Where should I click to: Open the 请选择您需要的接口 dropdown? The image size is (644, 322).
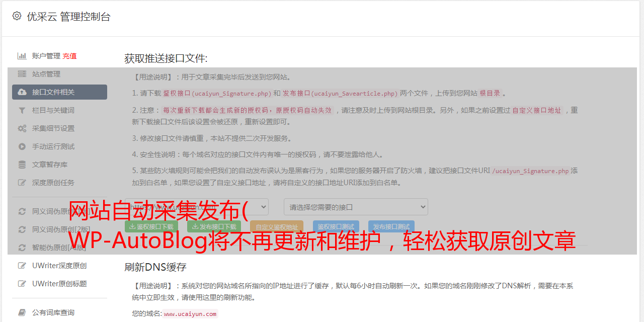[x=356, y=207]
